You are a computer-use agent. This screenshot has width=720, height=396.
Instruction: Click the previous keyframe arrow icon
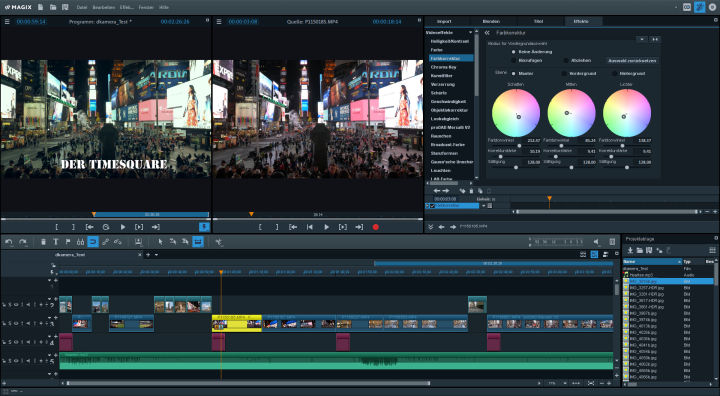tap(437, 191)
